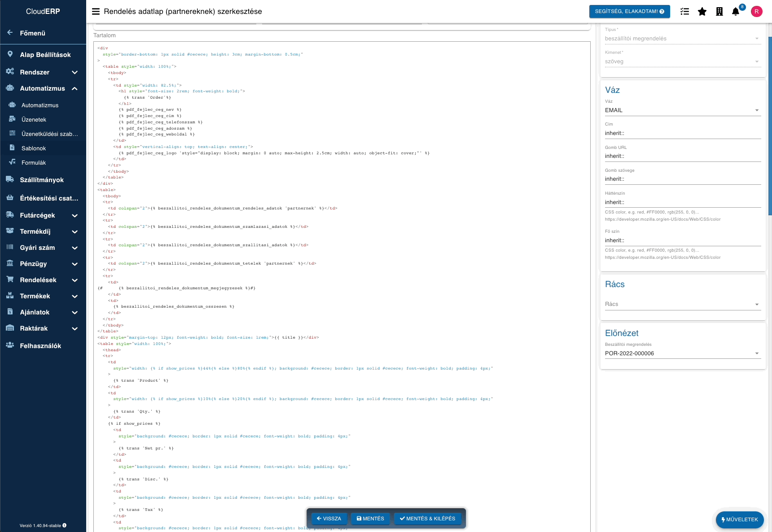Screen dimensions: 772x532
Task: Open the task checklist icon
Action: click(x=685, y=12)
